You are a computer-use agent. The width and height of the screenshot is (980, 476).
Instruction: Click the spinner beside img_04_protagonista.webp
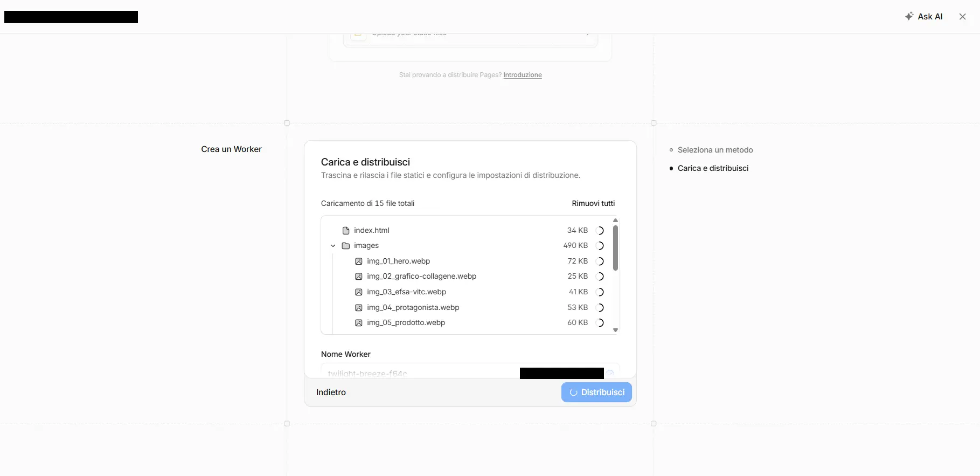point(600,308)
